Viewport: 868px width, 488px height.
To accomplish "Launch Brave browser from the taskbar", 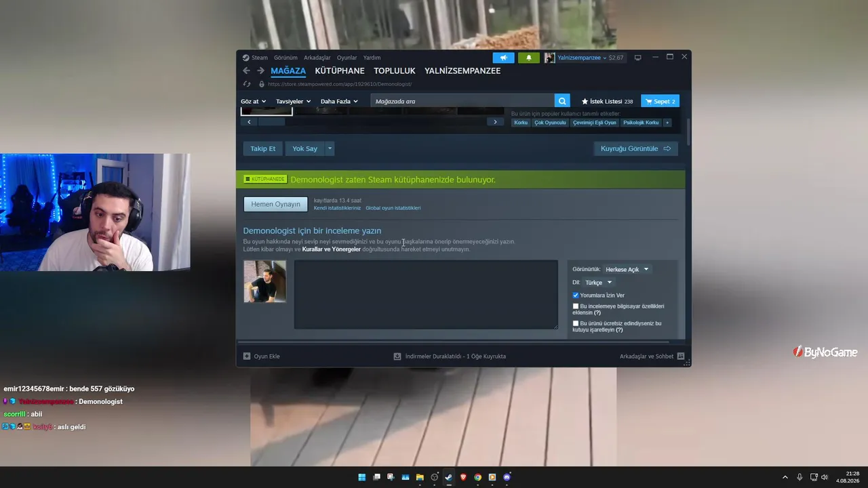I will coord(464,477).
